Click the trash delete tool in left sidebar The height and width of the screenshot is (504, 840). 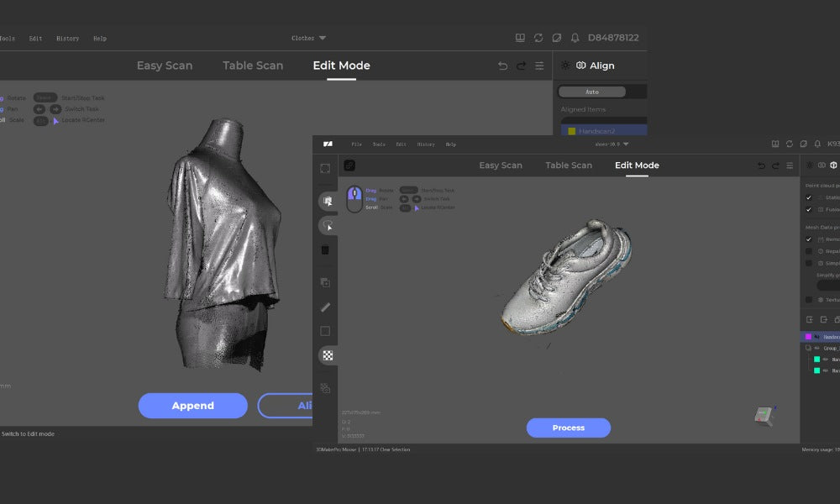pos(325,249)
